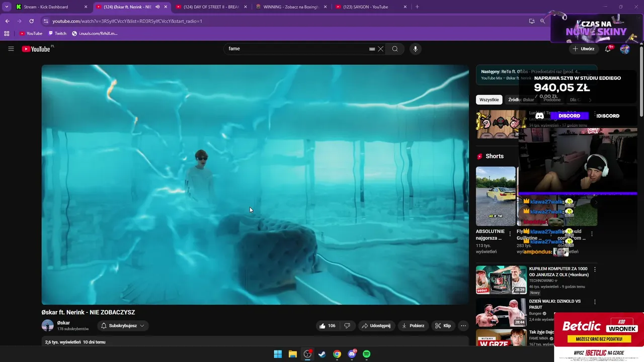Open the on-screen keyboard icon in search box
This screenshot has height=362, width=644.
[372, 49]
